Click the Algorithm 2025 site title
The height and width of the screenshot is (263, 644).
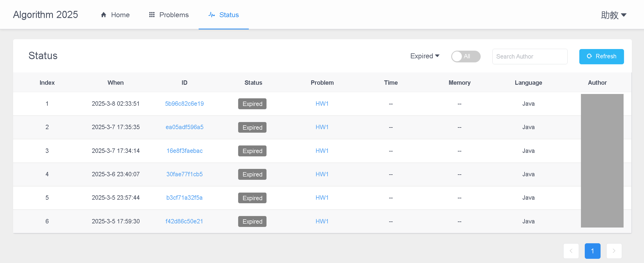coord(45,15)
